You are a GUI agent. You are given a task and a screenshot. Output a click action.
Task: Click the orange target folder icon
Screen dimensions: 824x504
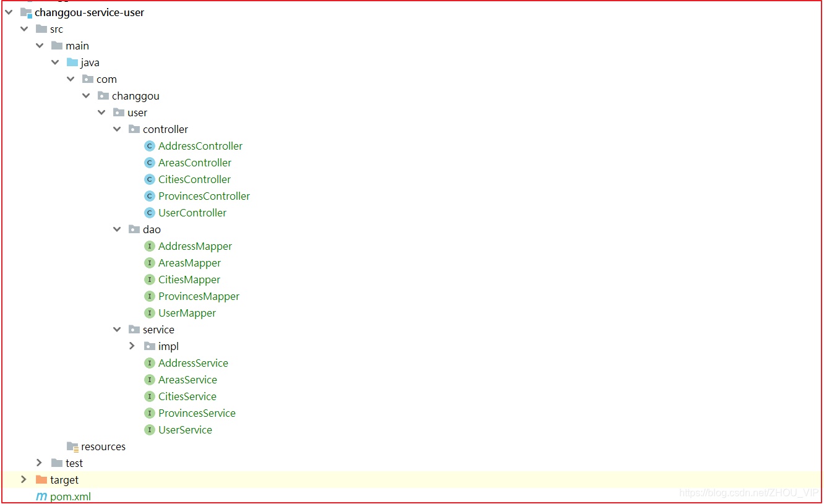tap(41, 480)
